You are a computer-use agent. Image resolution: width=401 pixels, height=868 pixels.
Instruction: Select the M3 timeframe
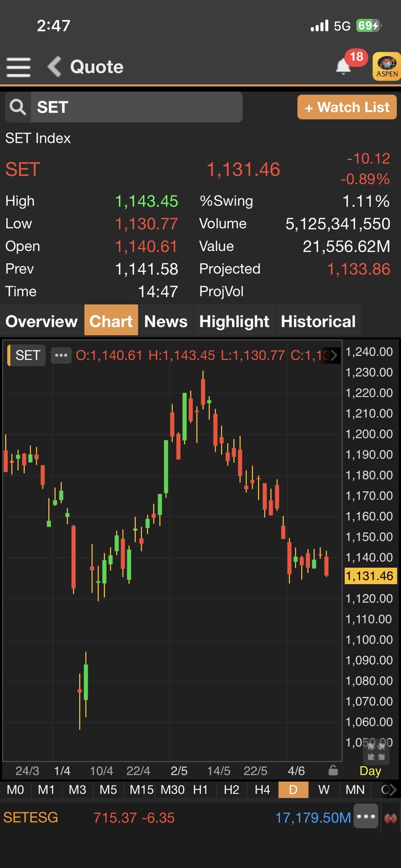click(x=77, y=790)
